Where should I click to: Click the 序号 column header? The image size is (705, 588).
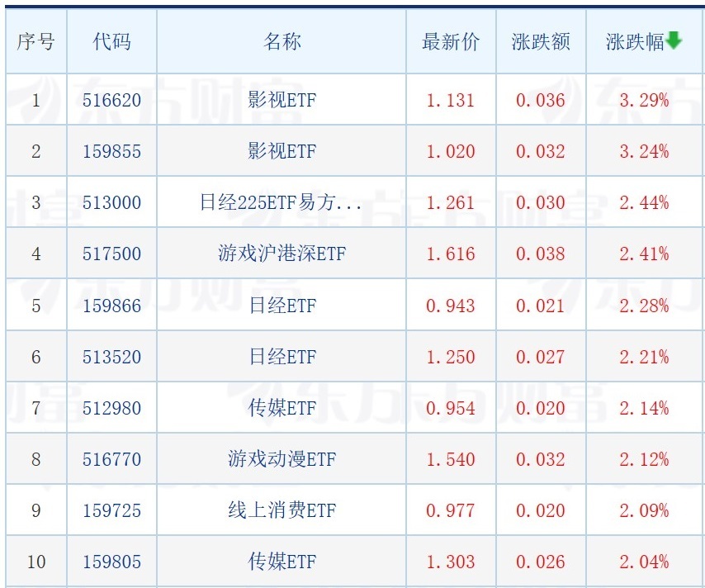tap(35, 42)
